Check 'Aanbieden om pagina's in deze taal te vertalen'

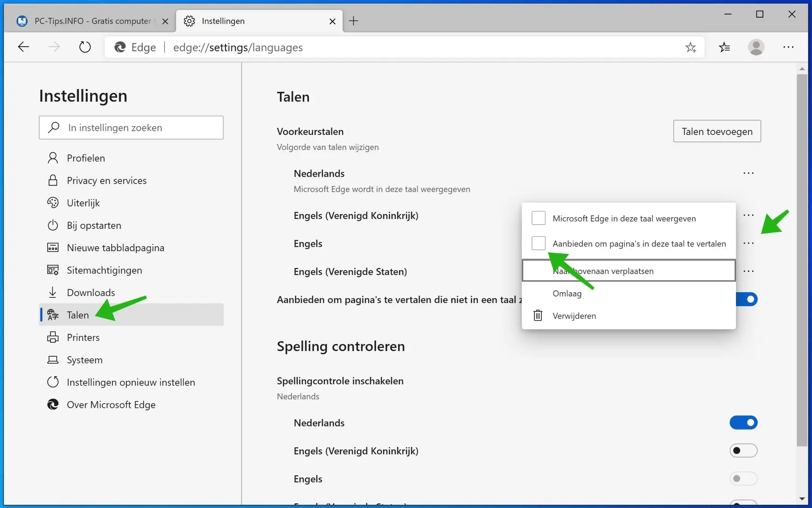pos(539,243)
